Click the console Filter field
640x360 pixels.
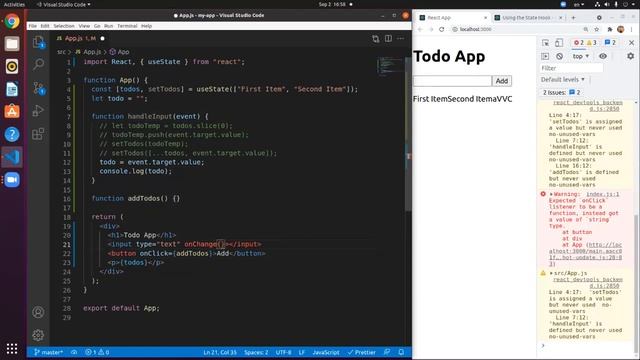pos(571,68)
